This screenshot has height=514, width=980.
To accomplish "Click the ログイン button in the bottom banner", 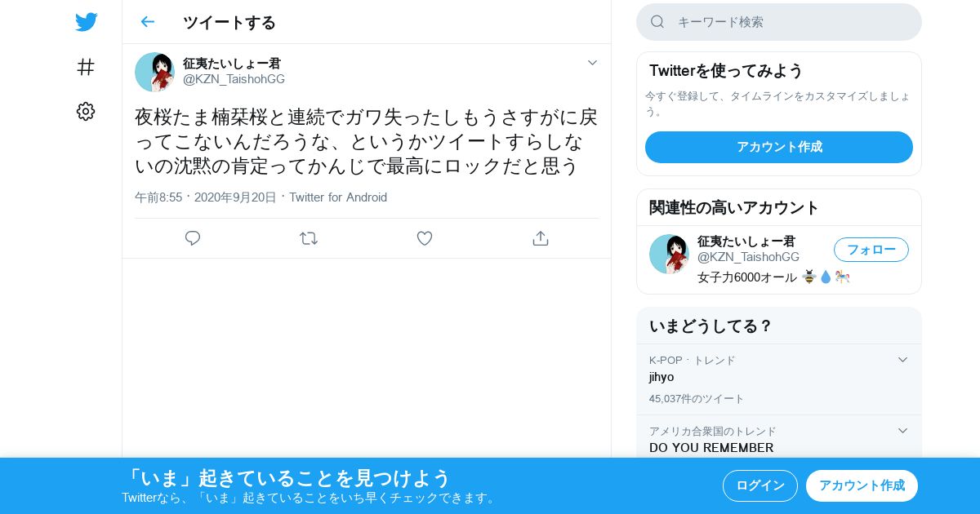I will click(760, 485).
